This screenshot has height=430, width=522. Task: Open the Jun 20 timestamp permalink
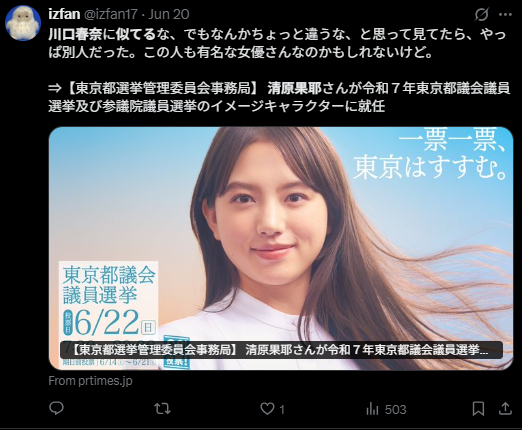click(x=169, y=14)
